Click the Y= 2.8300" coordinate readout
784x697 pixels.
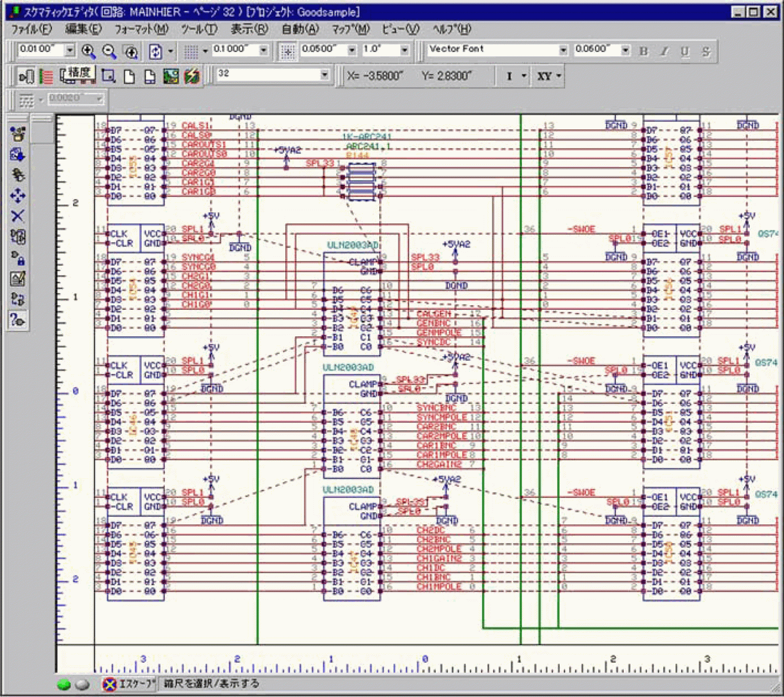tap(446, 76)
